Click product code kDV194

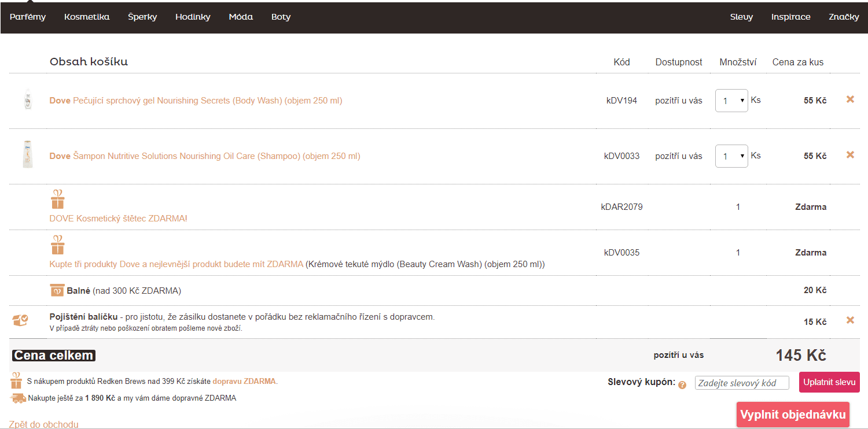pos(621,101)
